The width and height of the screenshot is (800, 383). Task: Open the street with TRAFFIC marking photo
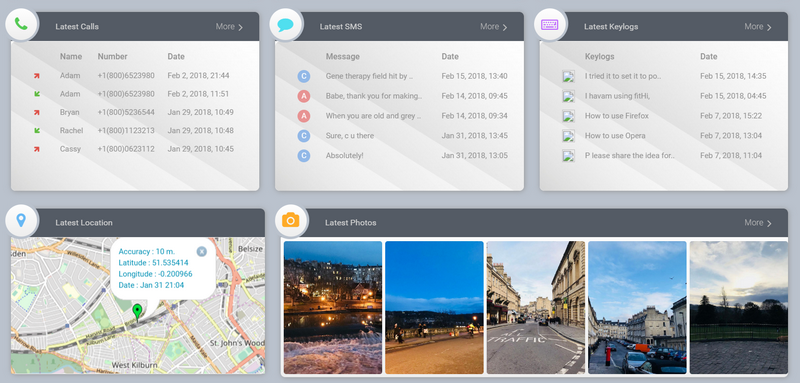tap(536, 308)
